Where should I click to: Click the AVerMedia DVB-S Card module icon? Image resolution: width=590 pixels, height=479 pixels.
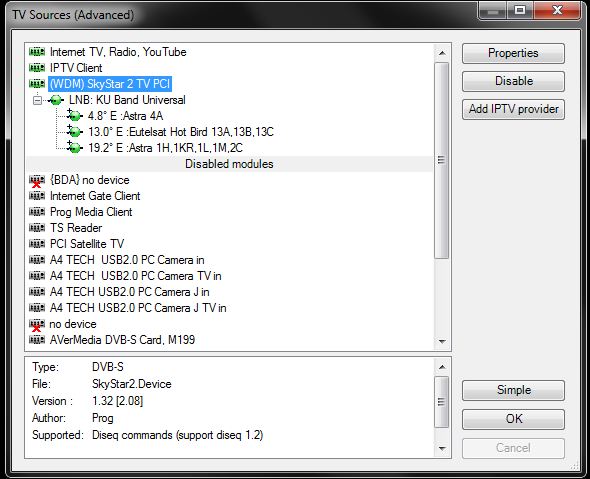(x=37, y=340)
